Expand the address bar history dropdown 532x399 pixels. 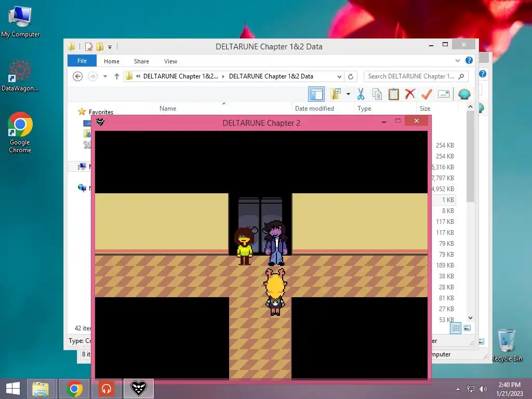coord(339,77)
